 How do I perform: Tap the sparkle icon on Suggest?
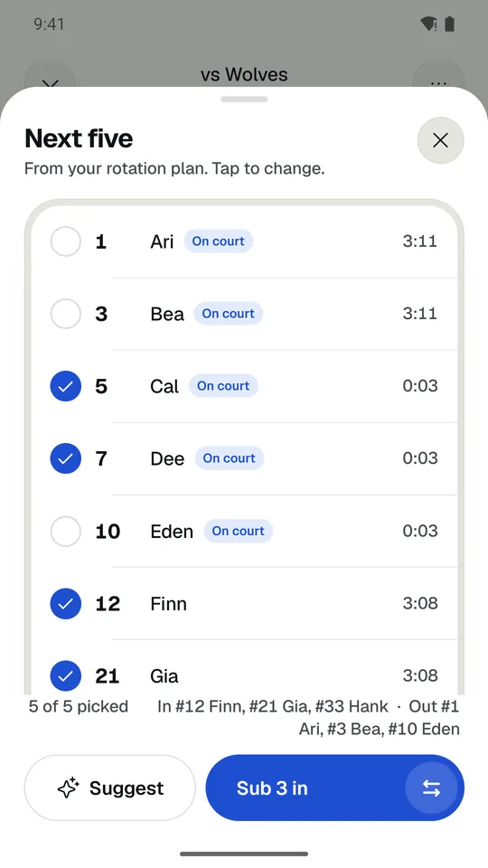(x=69, y=788)
